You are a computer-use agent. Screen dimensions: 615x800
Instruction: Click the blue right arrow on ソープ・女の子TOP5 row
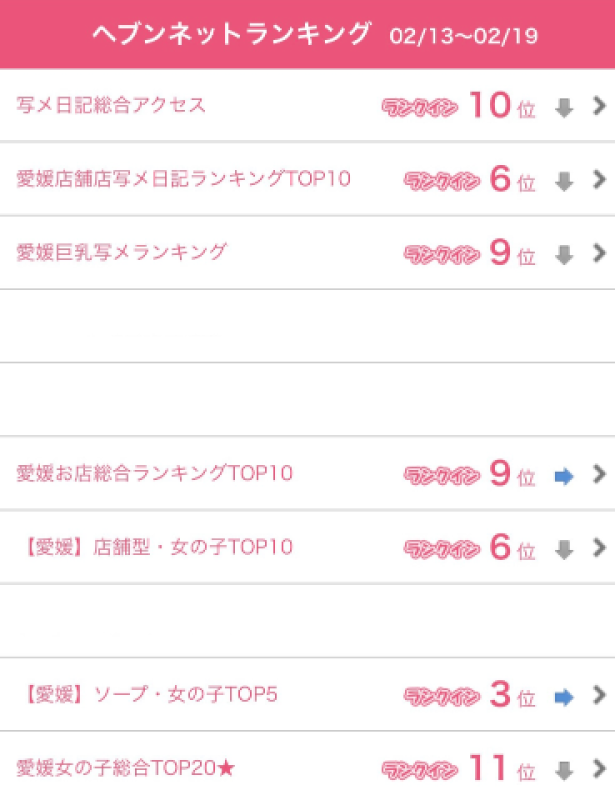[x=564, y=696]
